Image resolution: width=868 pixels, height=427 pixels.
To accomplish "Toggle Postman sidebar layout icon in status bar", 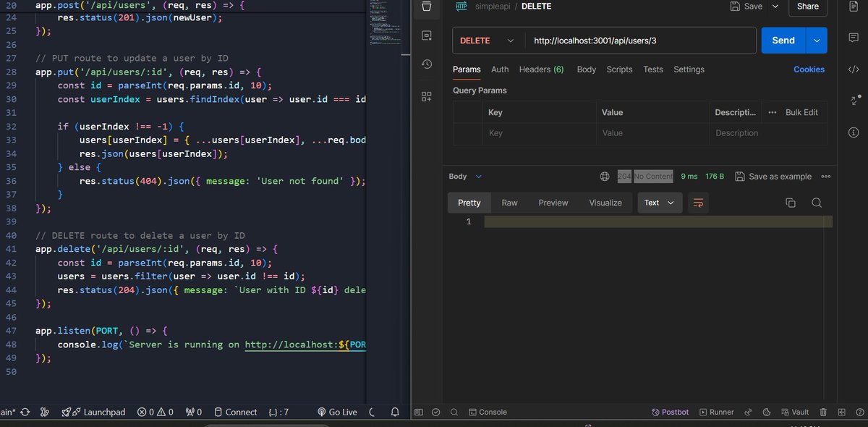I will pos(418,412).
